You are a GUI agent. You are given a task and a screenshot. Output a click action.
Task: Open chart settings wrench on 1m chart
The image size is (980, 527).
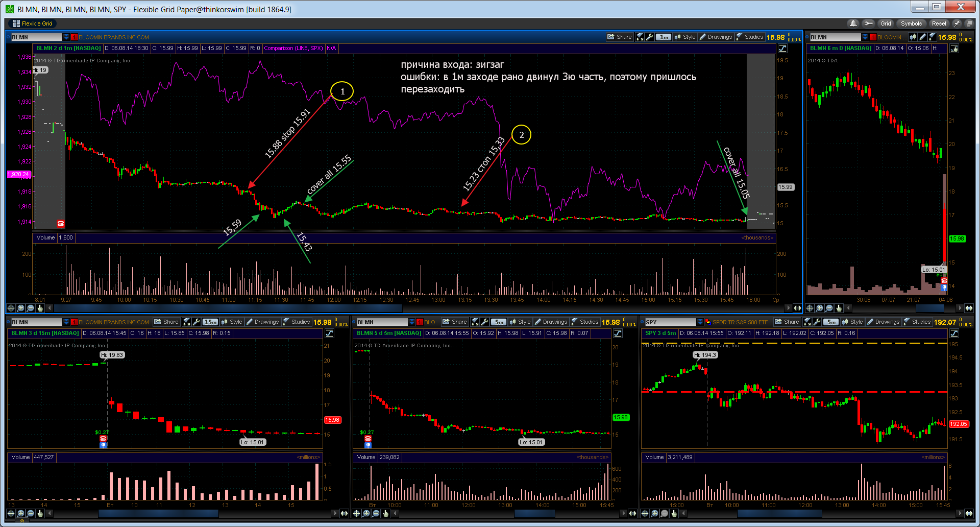pos(649,37)
